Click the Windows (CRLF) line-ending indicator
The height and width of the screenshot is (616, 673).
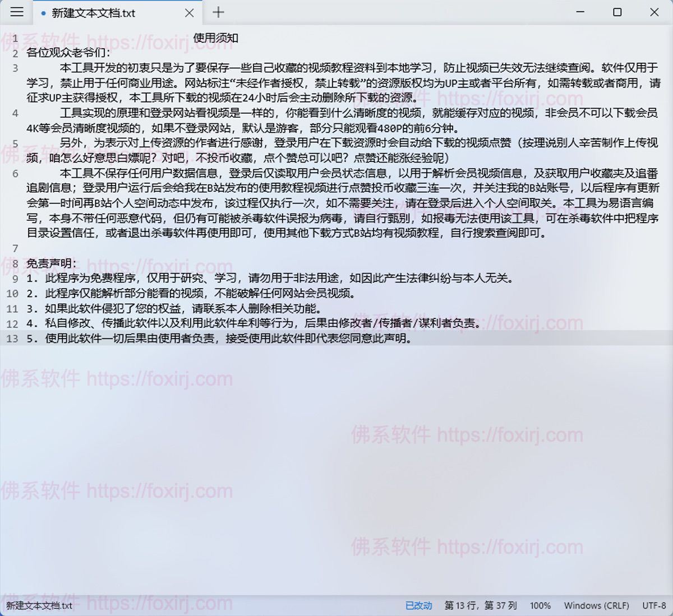pyautogui.click(x=596, y=606)
